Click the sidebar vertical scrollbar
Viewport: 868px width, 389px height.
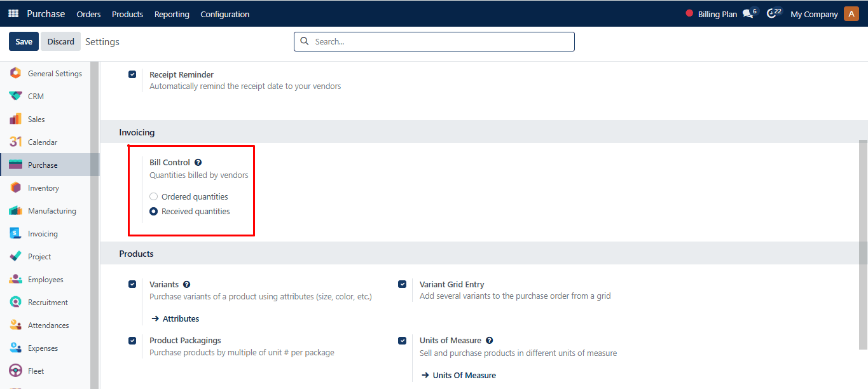point(95,225)
